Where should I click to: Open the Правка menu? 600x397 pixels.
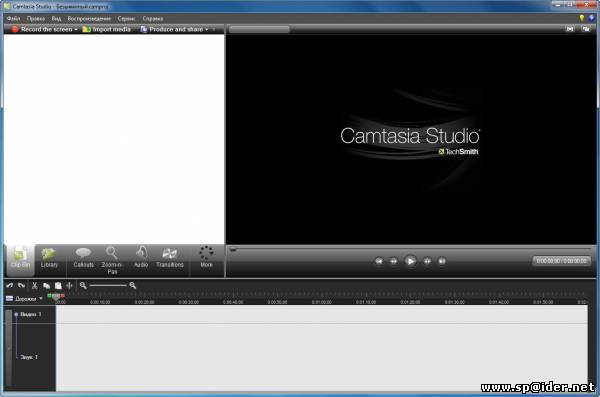[x=36, y=18]
